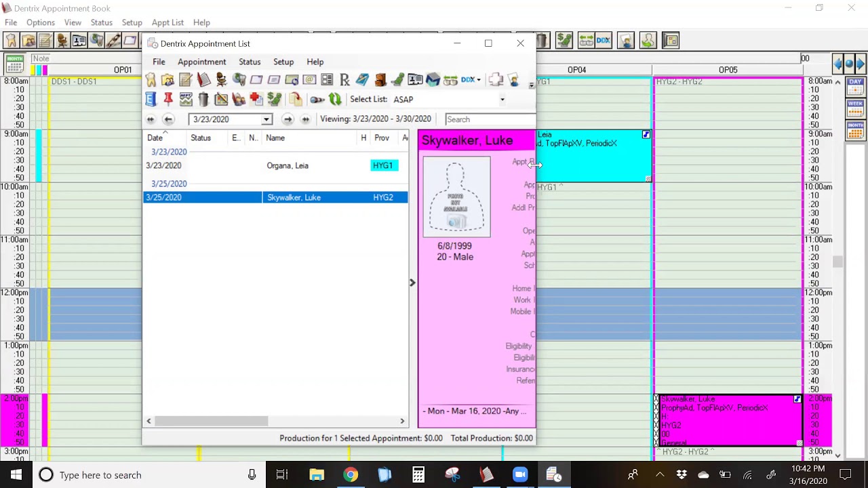868x488 pixels.
Task: Open File Explorer from the taskbar
Action: click(x=317, y=475)
